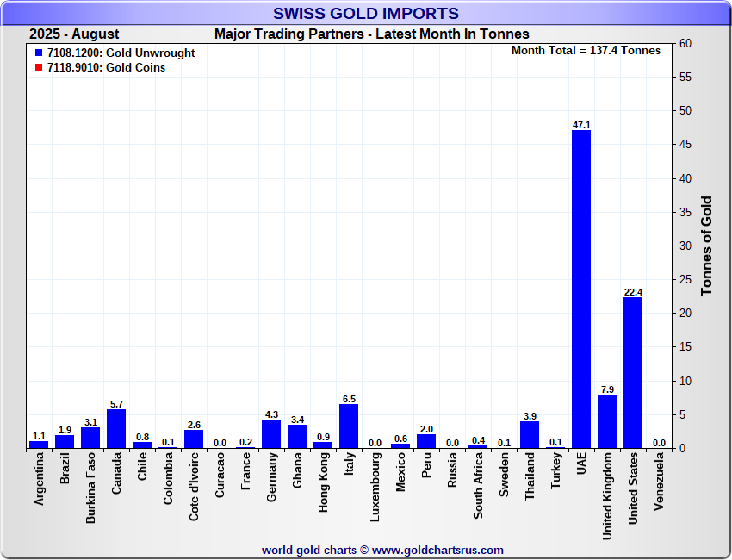
Task: Click the red Gold Coins legend square
Action: point(39,68)
